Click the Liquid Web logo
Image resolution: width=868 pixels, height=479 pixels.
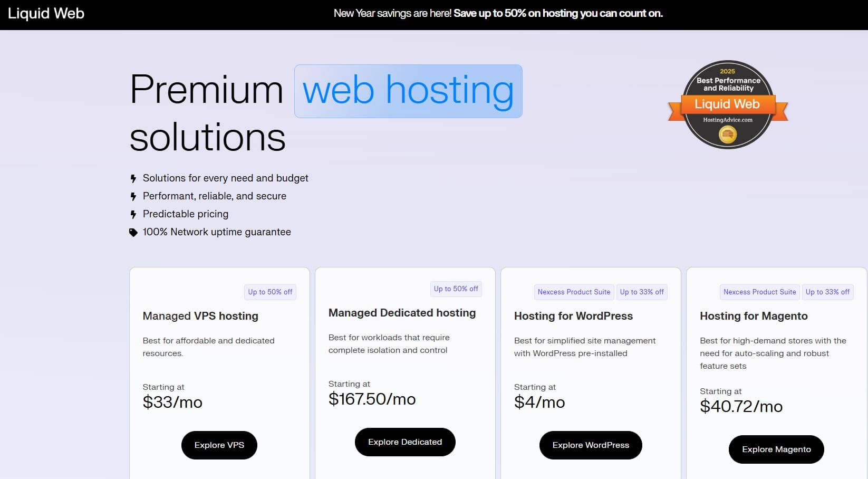coord(46,14)
